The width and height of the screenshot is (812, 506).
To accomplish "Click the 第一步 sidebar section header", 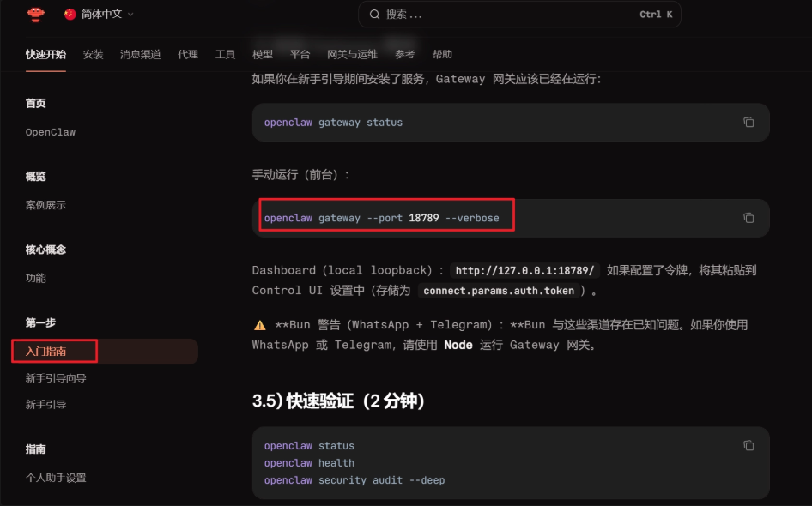I will (x=40, y=322).
